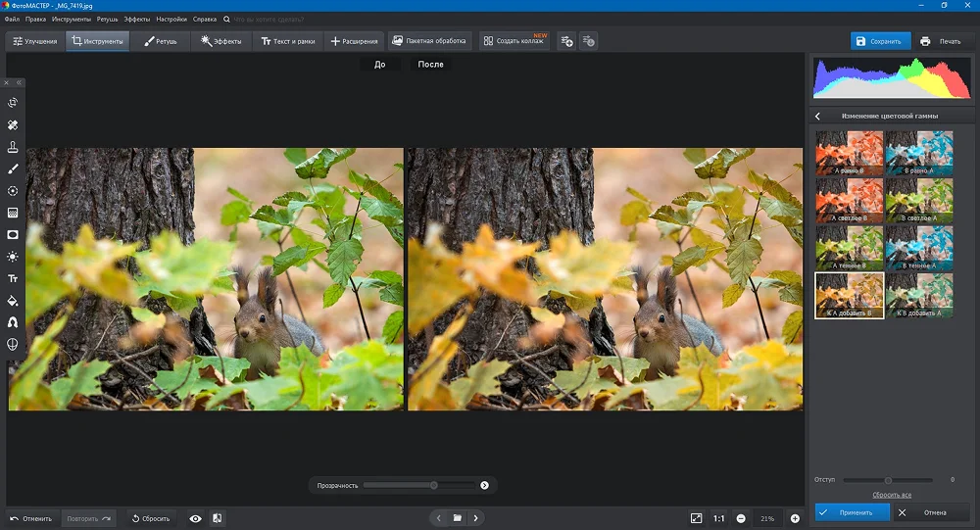Switch to the Ретушь toolbar tab
Viewport: 980px width, 530px height.
[161, 41]
